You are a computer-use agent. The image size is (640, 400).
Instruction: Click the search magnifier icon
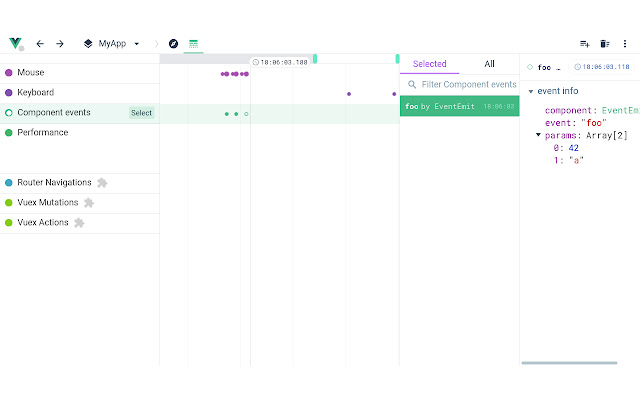[412, 84]
